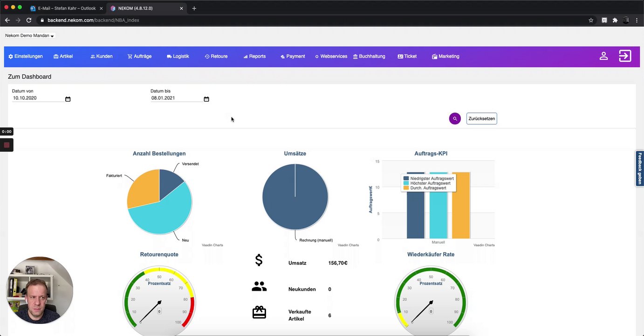Image resolution: width=644 pixels, height=336 pixels.
Task: Open calendar picker for Datum bis
Action: (x=206, y=99)
